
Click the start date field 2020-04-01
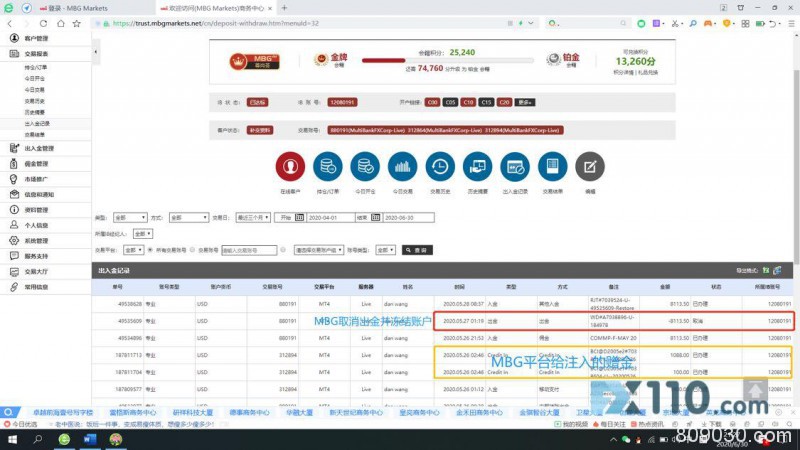330,217
